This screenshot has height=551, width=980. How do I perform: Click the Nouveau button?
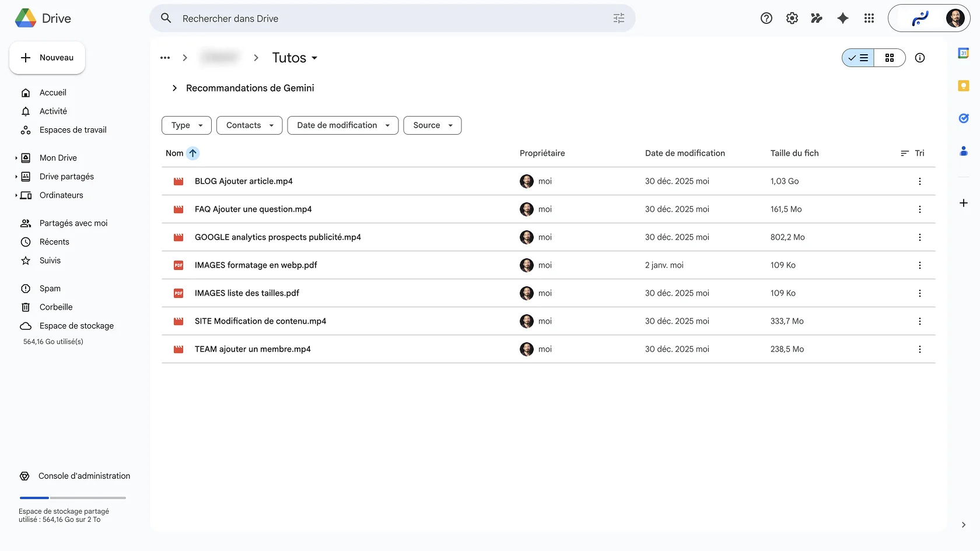47,58
